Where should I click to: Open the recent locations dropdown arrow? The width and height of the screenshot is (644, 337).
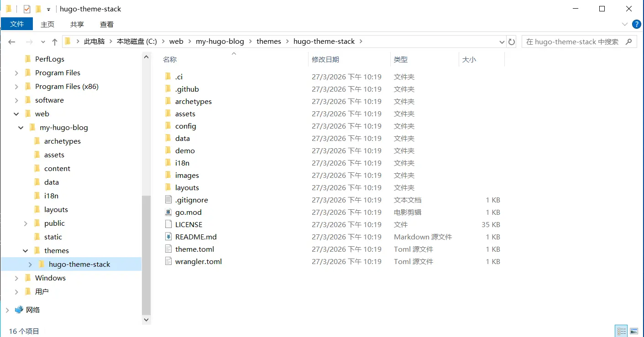[43, 41]
